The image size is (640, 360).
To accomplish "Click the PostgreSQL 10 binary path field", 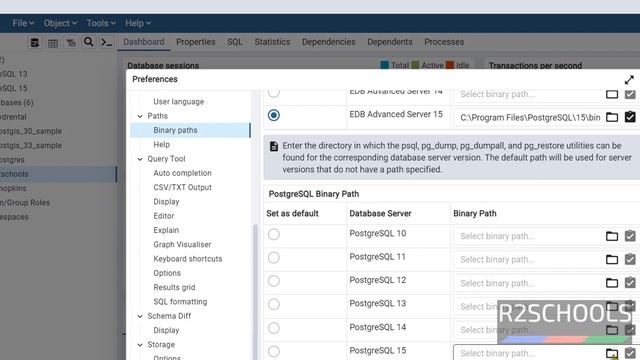I will click(529, 236).
